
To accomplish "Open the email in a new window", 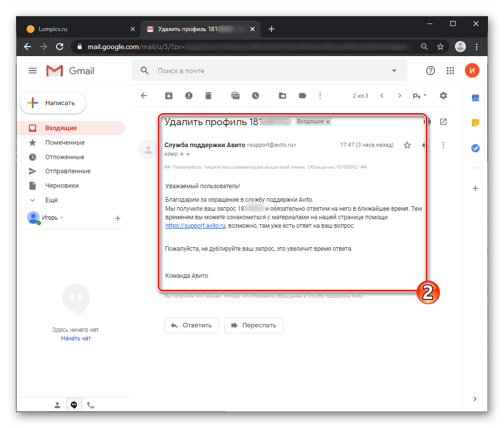I will pyautogui.click(x=443, y=122).
